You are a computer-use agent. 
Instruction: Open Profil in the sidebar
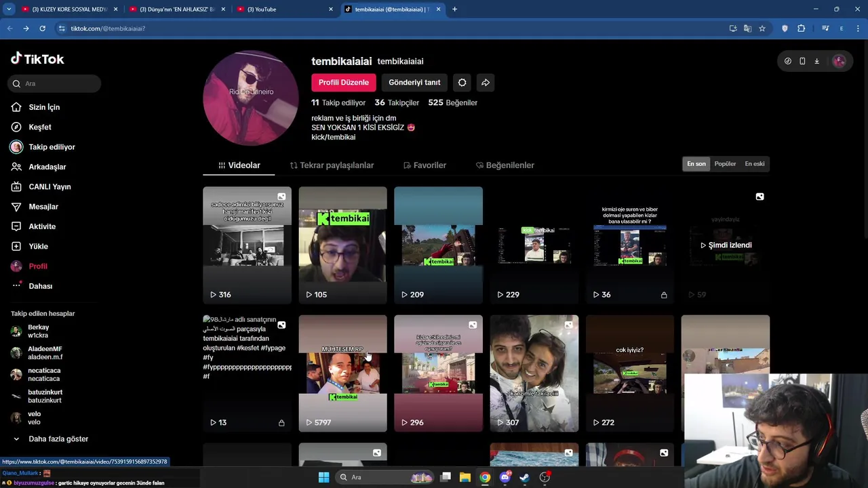tap(38, 266)
